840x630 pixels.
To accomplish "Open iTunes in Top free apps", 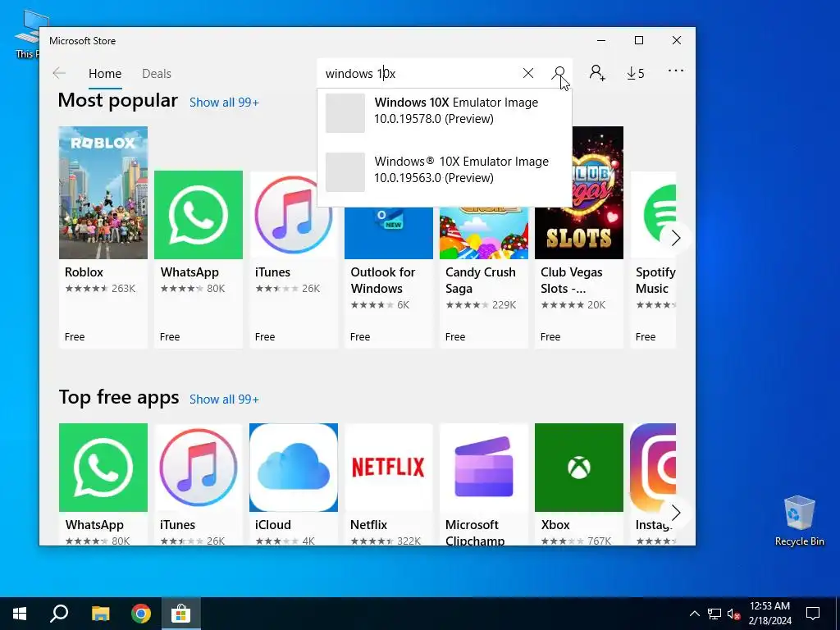I will point(199,484).
